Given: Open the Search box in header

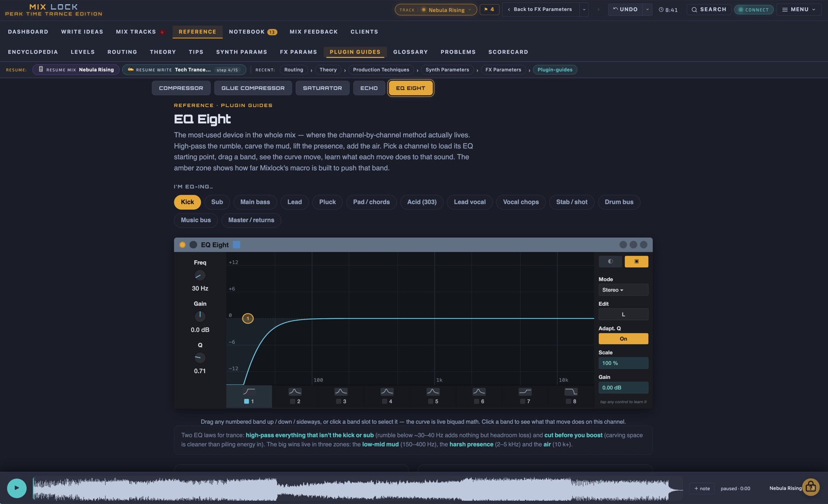Looking at the screenshot, I should pyautogui.click(x=709, y=10).
